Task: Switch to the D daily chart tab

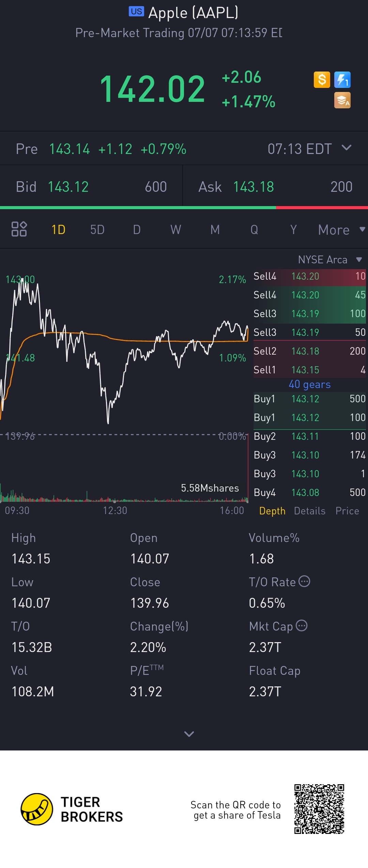Action: tap(137, 230)
